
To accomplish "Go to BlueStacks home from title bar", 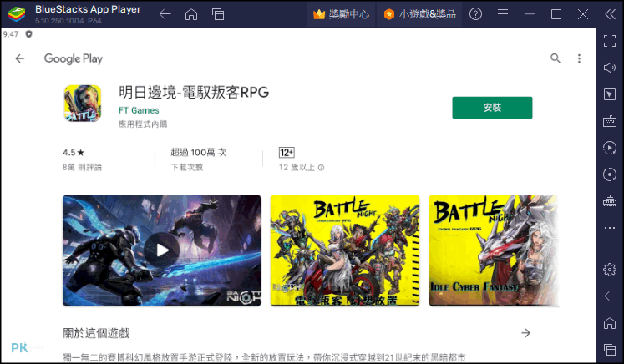I will (191, 14).
